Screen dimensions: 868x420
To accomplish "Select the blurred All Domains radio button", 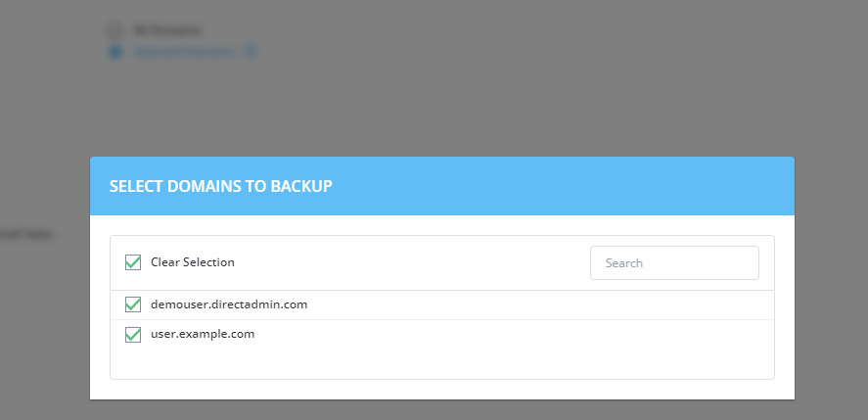I will (115, 30).
